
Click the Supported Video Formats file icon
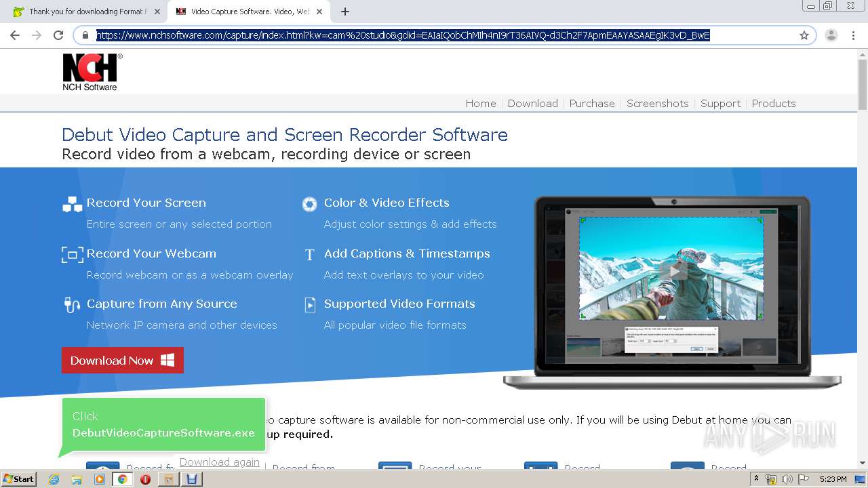[x=309, y=305]
